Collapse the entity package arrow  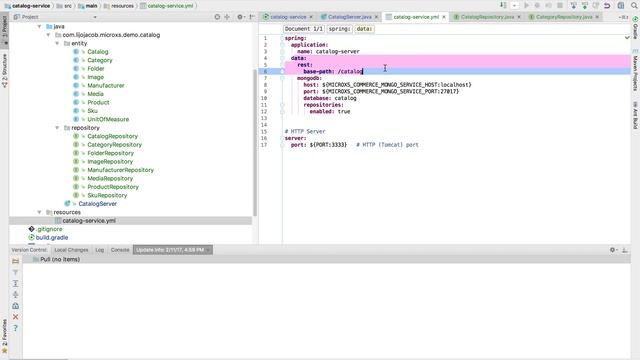pyautogui.click(x=57, y=43)
